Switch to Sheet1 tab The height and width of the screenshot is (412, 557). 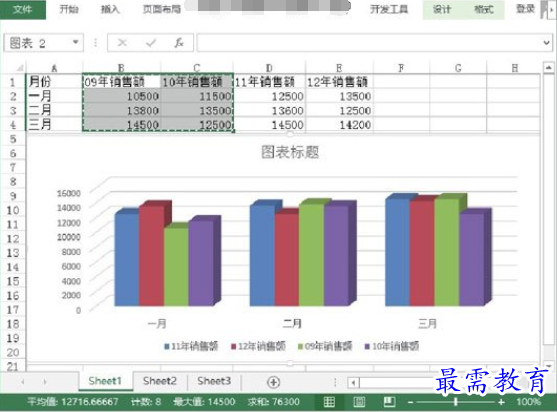click(105, 381)
